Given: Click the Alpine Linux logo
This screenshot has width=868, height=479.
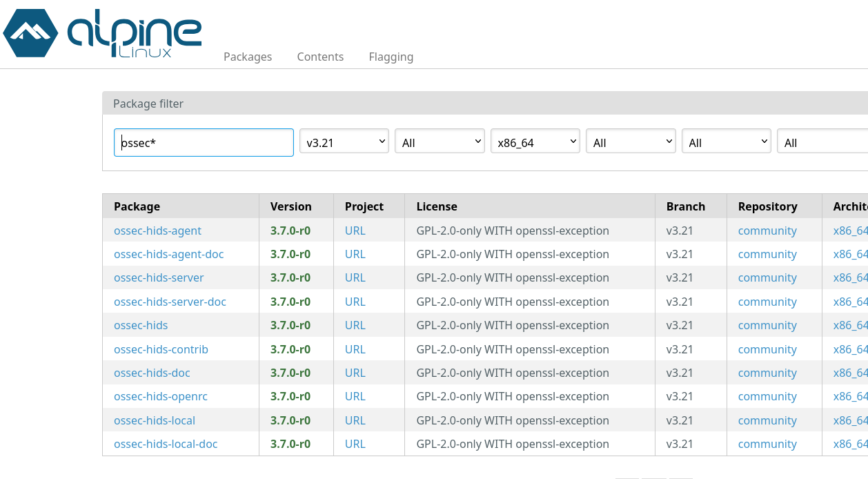Looking at the screenshot, I should tap(102, 33).
